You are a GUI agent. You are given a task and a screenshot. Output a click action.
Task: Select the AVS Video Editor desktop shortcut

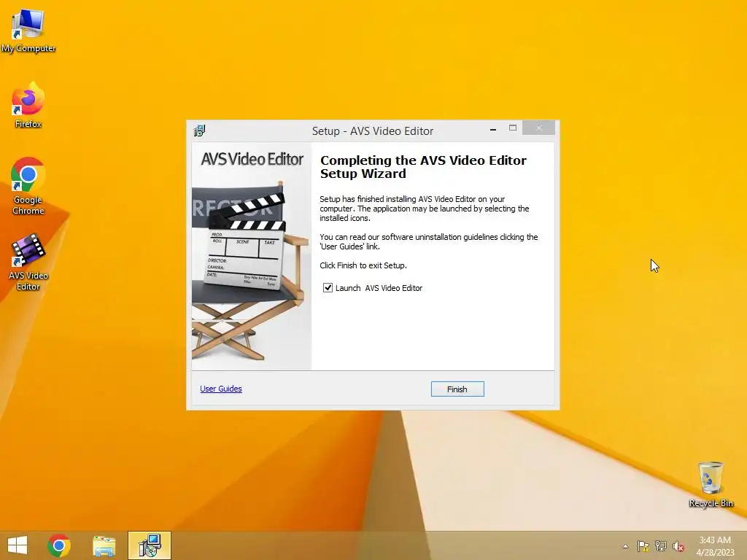click(x=28, y=262)
